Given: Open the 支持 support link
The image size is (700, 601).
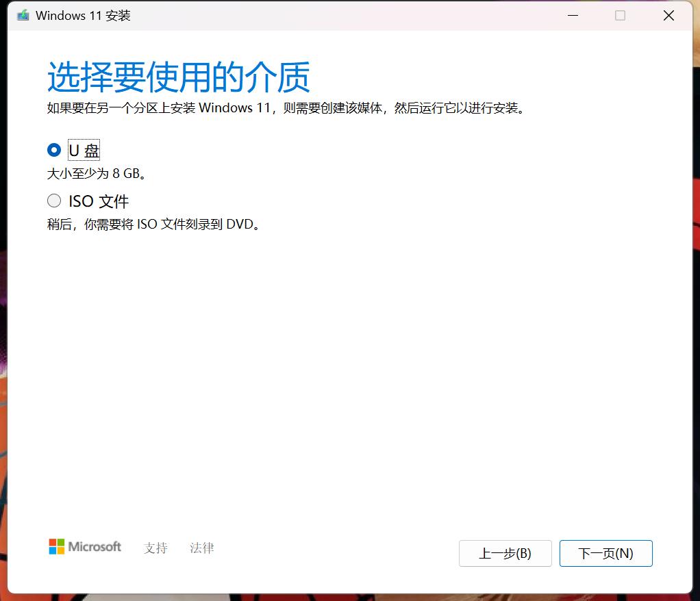Looking at the screenshot, I should click(x=155, y=548).
